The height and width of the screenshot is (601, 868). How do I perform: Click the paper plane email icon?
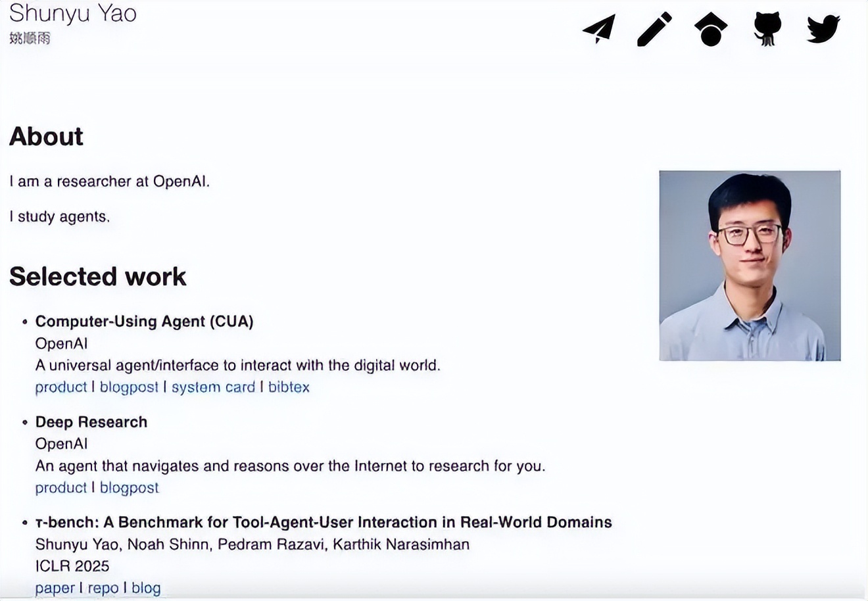tap(599, 29)
